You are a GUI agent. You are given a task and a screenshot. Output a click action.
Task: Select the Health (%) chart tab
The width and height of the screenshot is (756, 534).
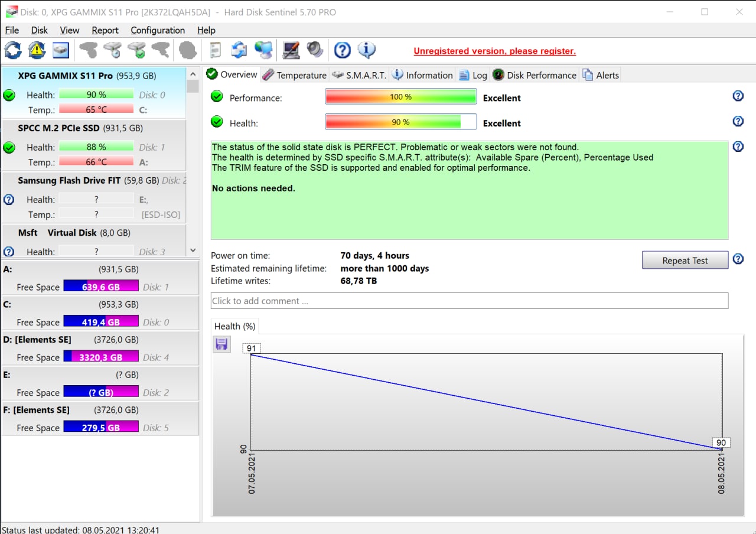[x=234, y=326]
